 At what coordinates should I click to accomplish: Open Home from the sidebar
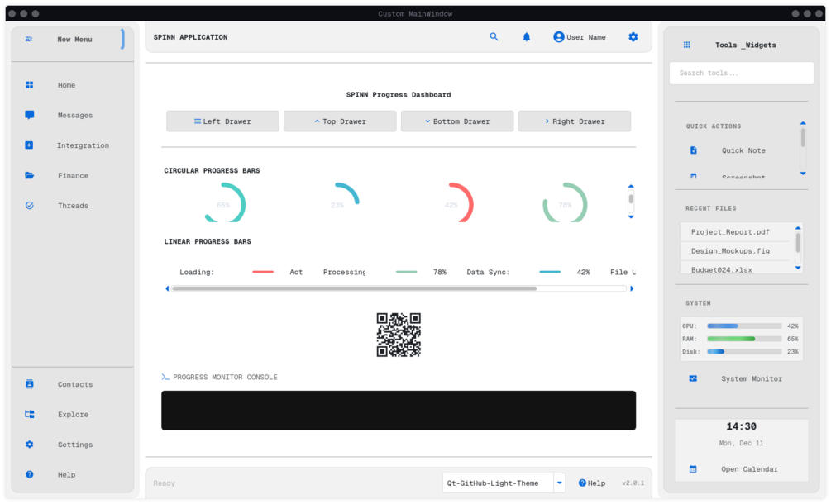point(66,85)
